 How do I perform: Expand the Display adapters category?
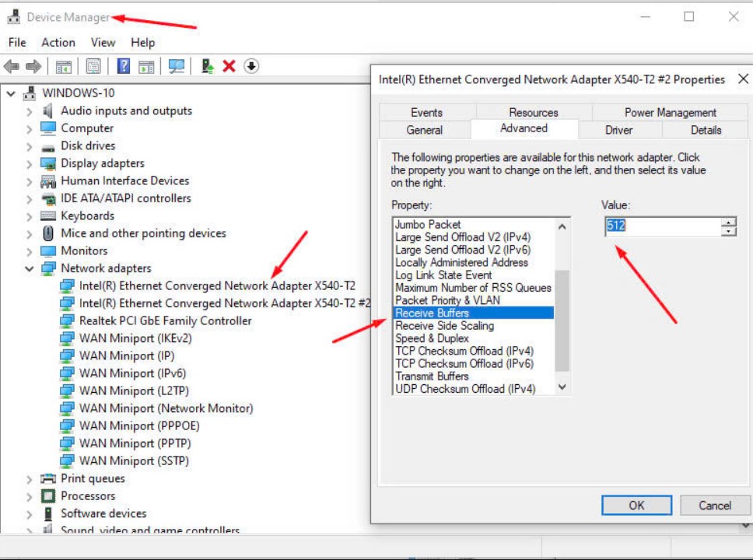[x=30, y=164]
